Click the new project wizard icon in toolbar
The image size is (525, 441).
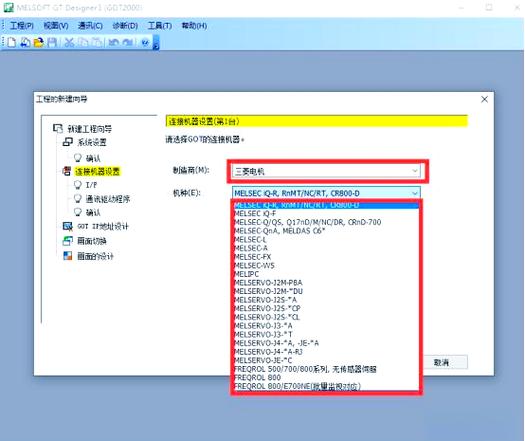(25, 42)
